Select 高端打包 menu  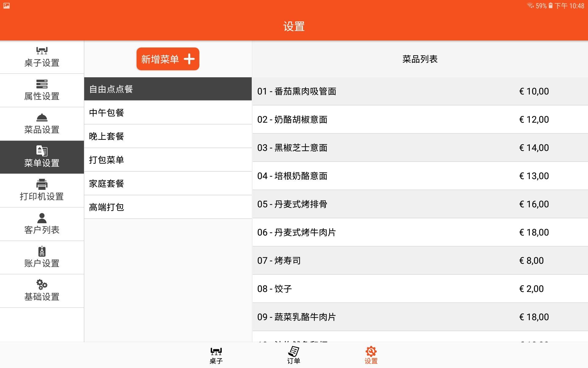pyautogui.click(x=168, y=207)
